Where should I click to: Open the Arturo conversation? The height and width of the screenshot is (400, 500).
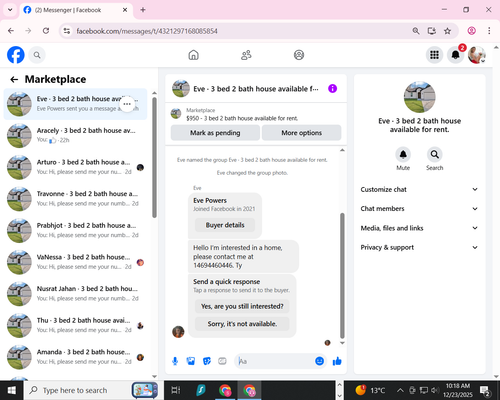(75, 167)
